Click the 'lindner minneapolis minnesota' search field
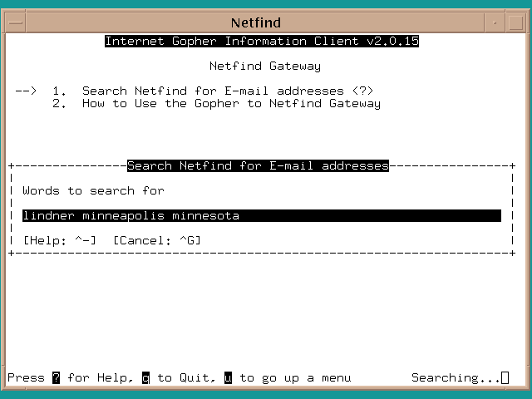 pyautogui.click(x=261, y=215)
